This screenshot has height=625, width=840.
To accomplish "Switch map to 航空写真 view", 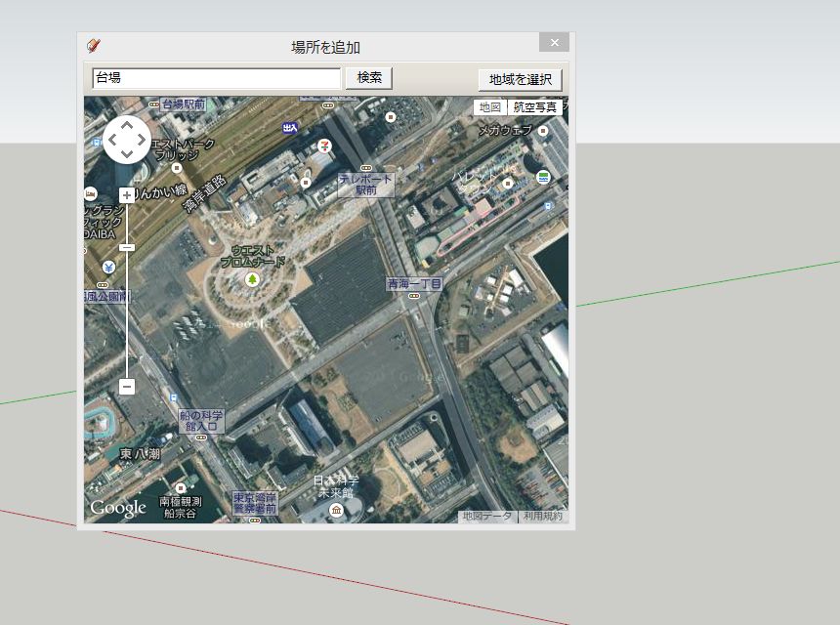I will pyautogui.click(x=534, y=107).
